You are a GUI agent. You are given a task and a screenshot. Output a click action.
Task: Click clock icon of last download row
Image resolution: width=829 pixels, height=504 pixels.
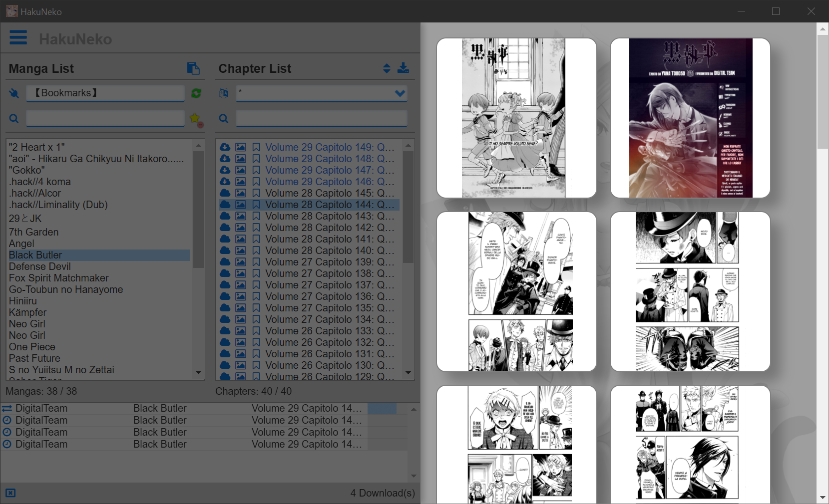coord(7,445)
